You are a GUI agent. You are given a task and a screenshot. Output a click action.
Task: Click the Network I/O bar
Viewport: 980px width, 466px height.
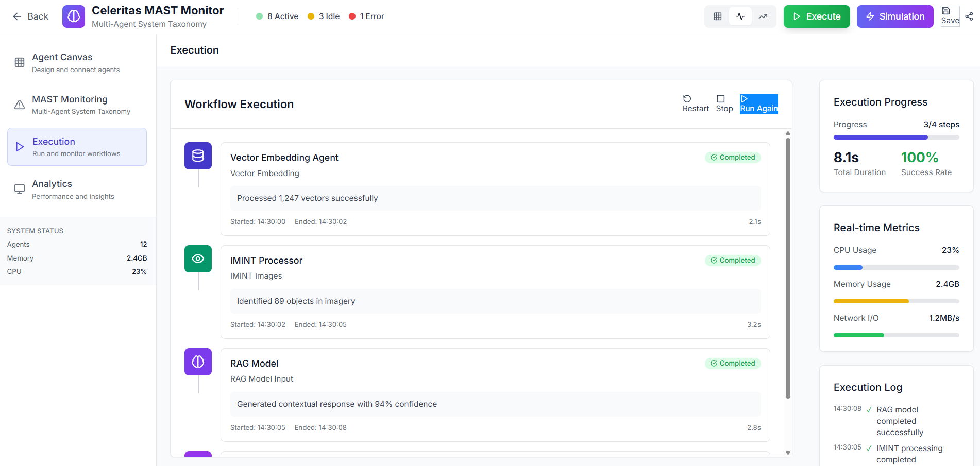click(x=897, y=335)
